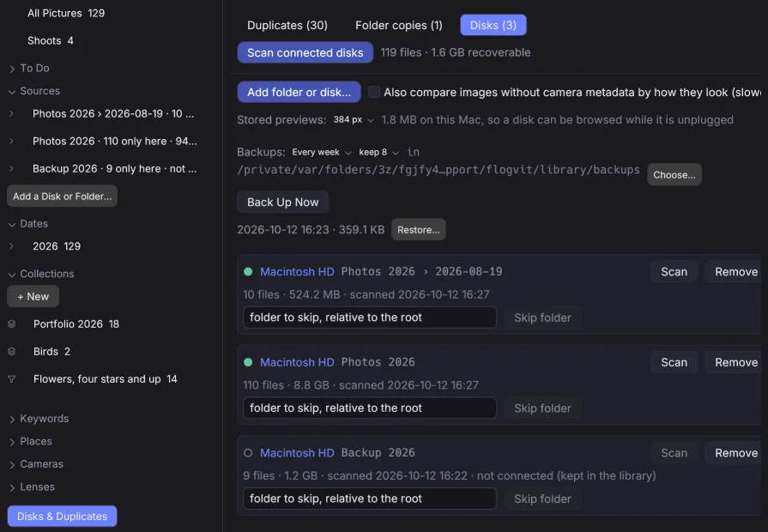The height and width of the screenshot is (532, 768).
Task: Collapse the Collections section
Action: point(12,274)
